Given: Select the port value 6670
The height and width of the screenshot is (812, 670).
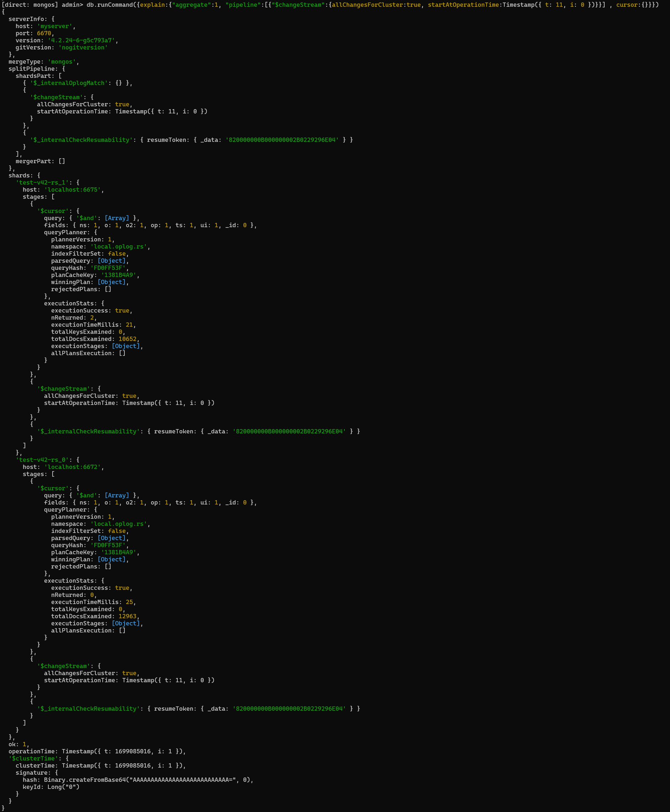Looking at the screenshot, I should coord(44,33).
